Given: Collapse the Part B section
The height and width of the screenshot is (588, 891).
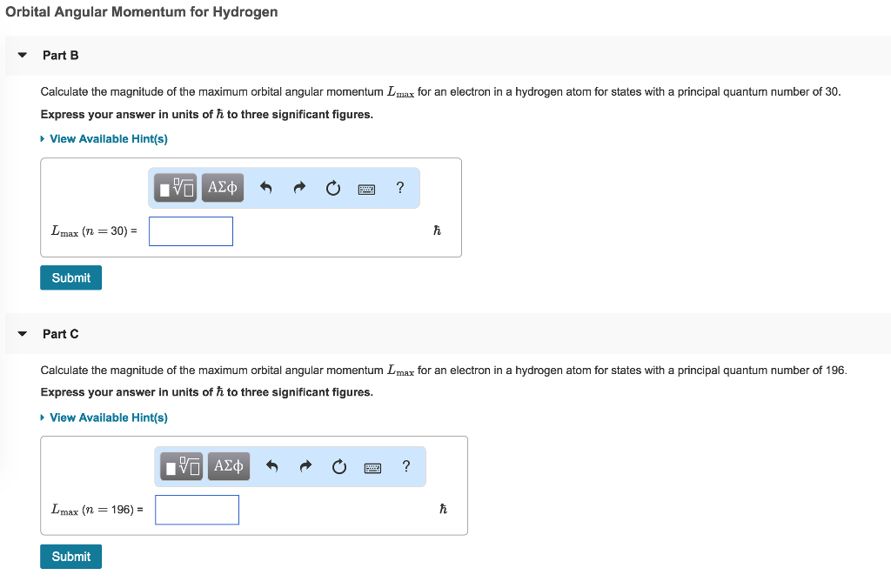Looking at the screenshot, I should tap(22, 54).
